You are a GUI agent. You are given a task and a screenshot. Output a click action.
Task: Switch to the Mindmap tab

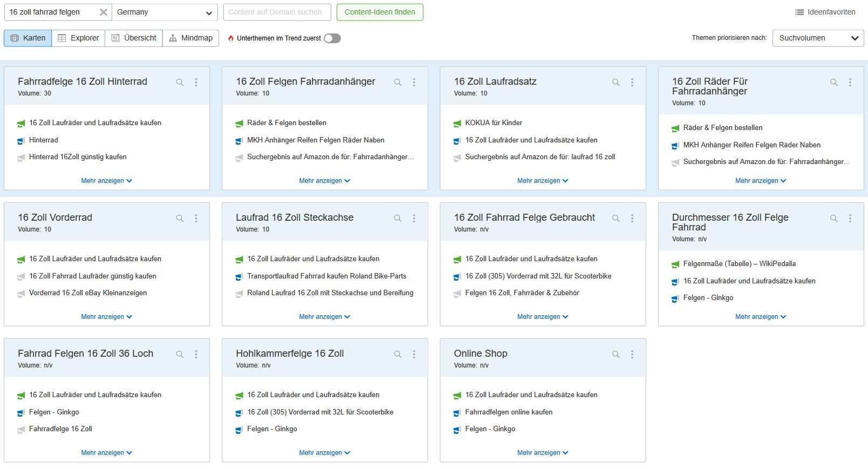(x=191, y=38)
